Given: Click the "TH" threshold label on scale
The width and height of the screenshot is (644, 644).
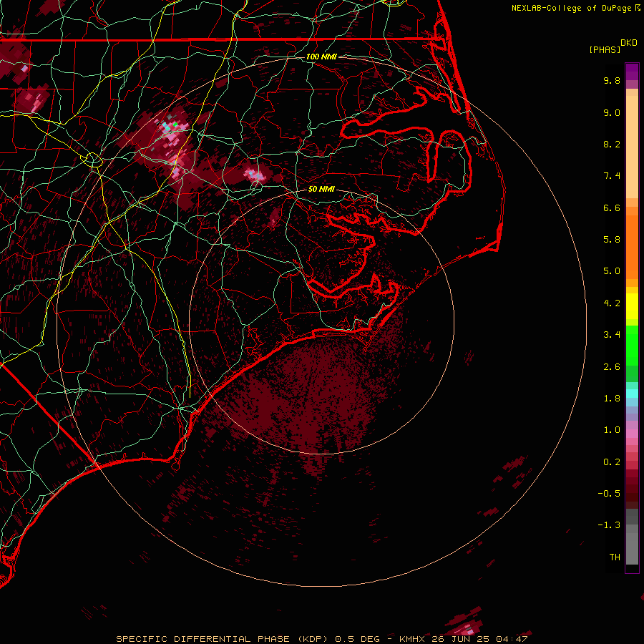Looking at the screenshot, I should click(x=615, y=557).
